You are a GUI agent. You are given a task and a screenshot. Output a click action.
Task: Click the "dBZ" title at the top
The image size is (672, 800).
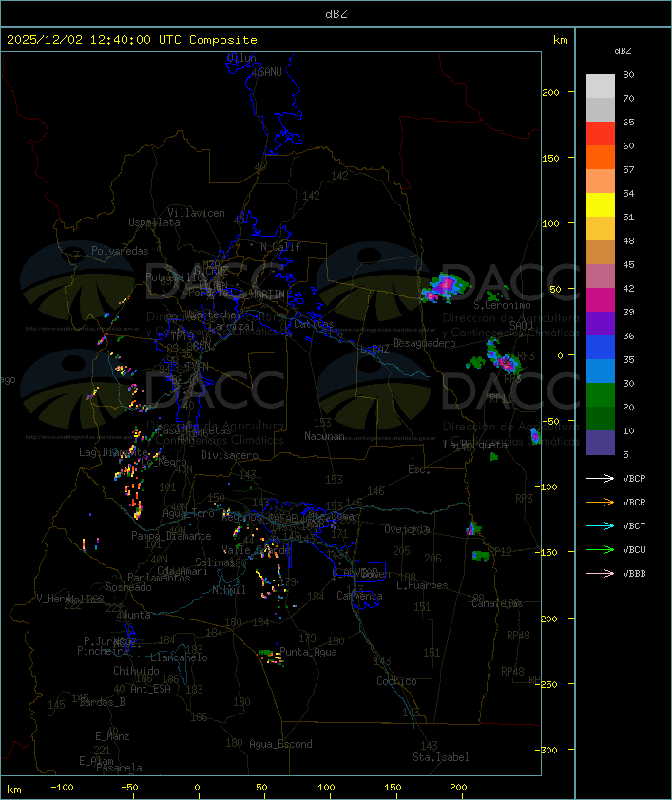tap(336, 14)
